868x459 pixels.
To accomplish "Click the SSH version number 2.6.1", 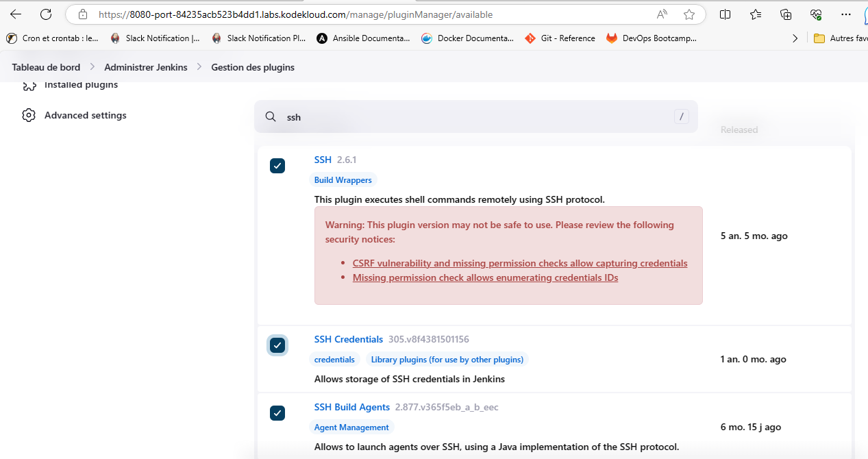I will point(347,160).
